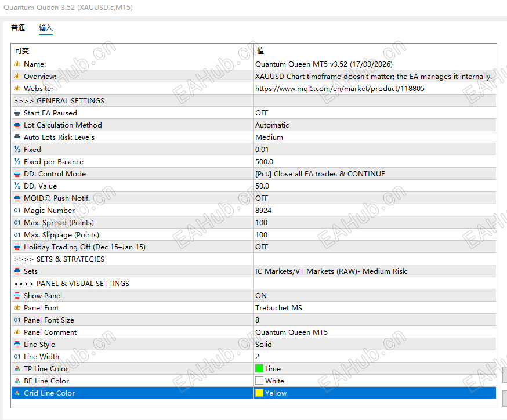Select the enum icon beside Show Panel
This screenshot has height=420, width=507.
click(17, 295)
